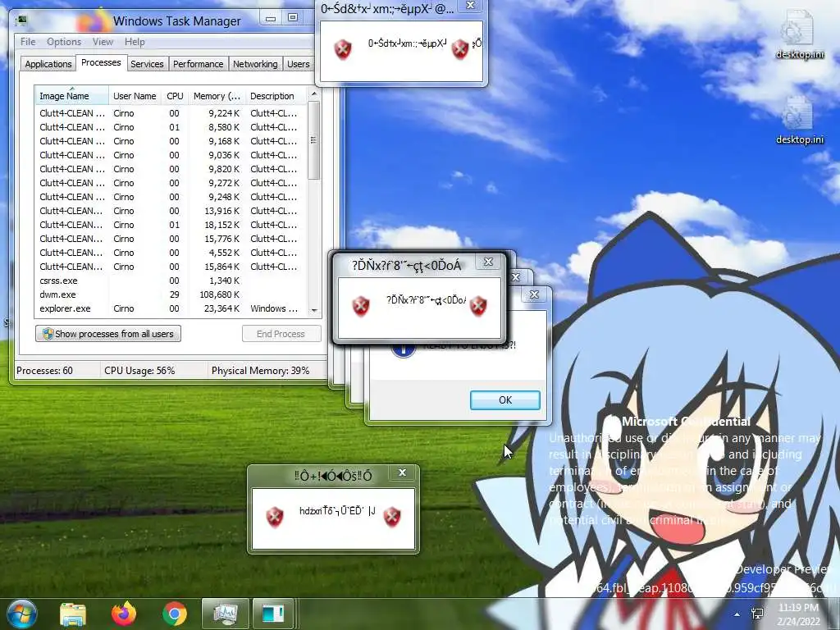The image size is (840, 630).
Task: Click the 108,680 K memory value
Action: [x=220, y=294]
